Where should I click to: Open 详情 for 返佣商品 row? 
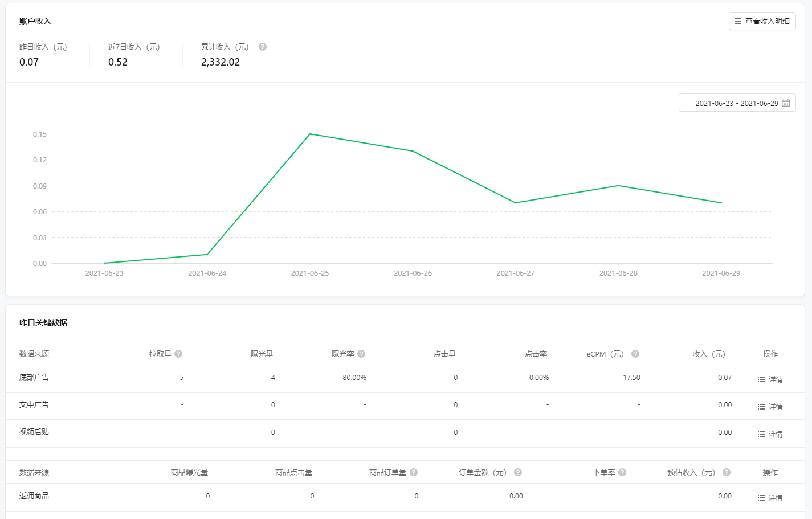770,498
